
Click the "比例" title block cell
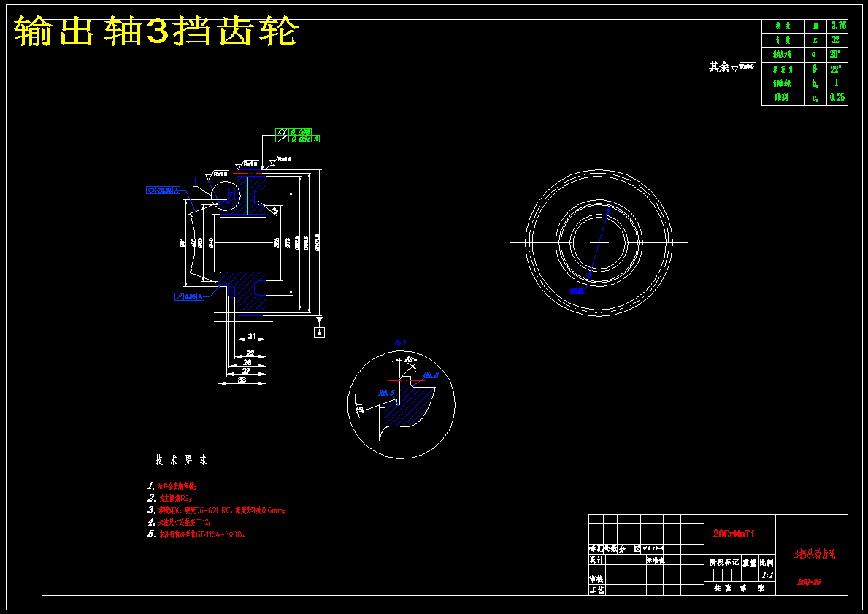coord(767,562)
